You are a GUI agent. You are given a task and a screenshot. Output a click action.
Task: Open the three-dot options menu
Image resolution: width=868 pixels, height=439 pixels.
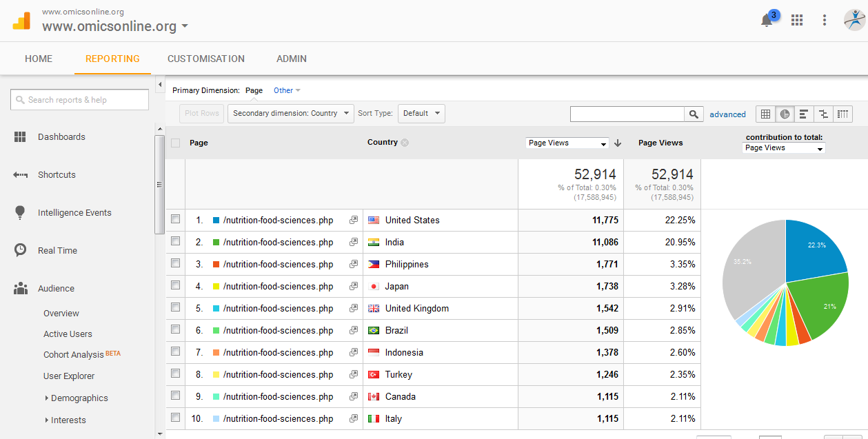(x=825, y=20)
